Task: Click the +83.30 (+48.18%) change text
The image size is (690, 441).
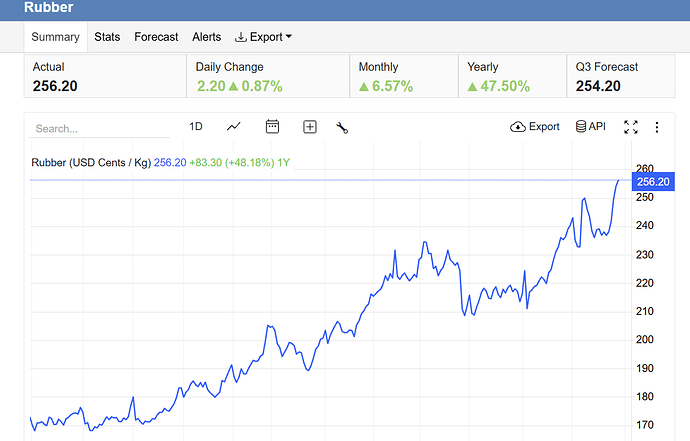Action: click(x=232, y=163)
